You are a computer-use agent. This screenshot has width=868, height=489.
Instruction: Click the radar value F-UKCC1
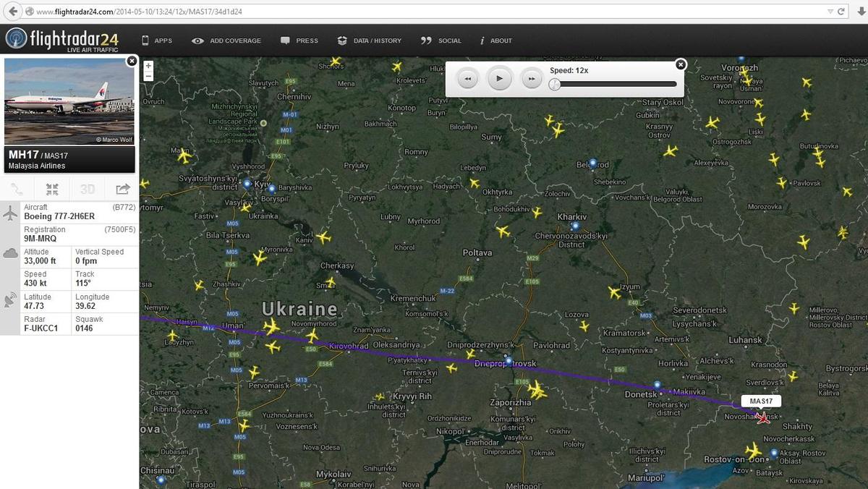[x=41, y=328]
